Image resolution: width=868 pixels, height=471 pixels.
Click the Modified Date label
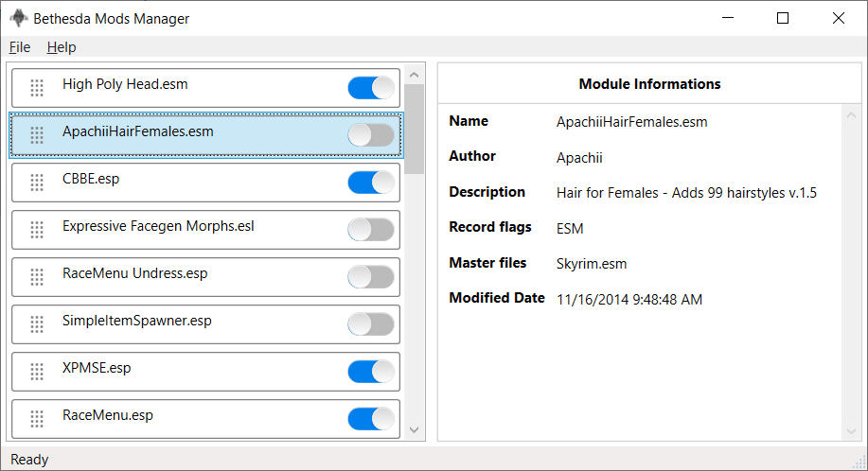497,298
